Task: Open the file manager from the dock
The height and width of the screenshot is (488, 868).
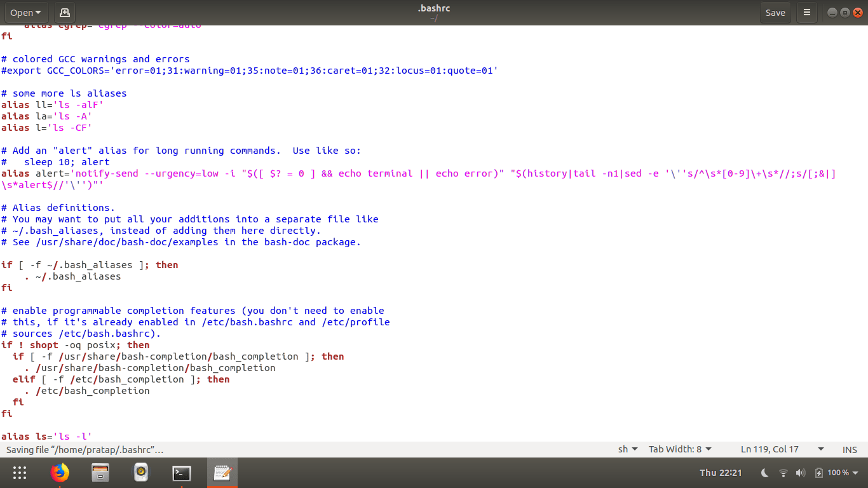Action: click(100, 473)
